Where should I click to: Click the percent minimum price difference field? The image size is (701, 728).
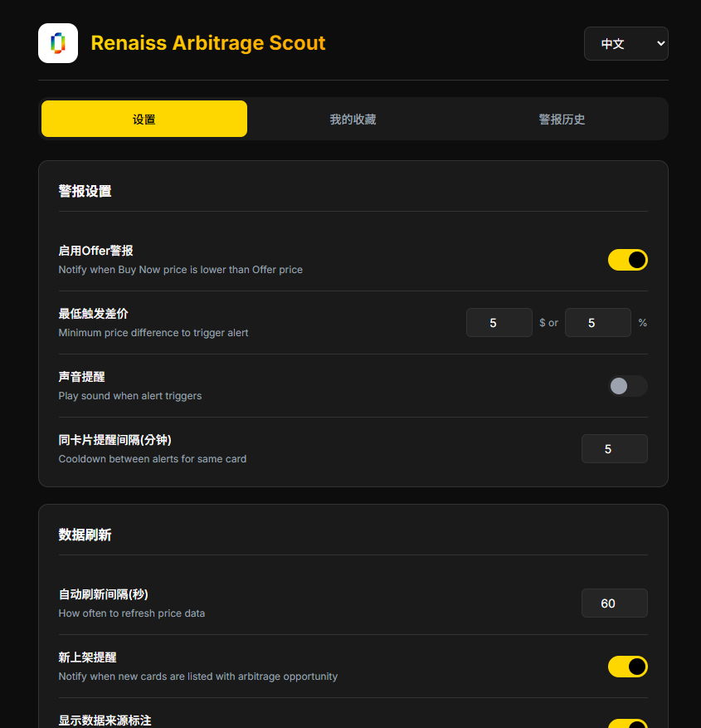click(x=598, y=323)
